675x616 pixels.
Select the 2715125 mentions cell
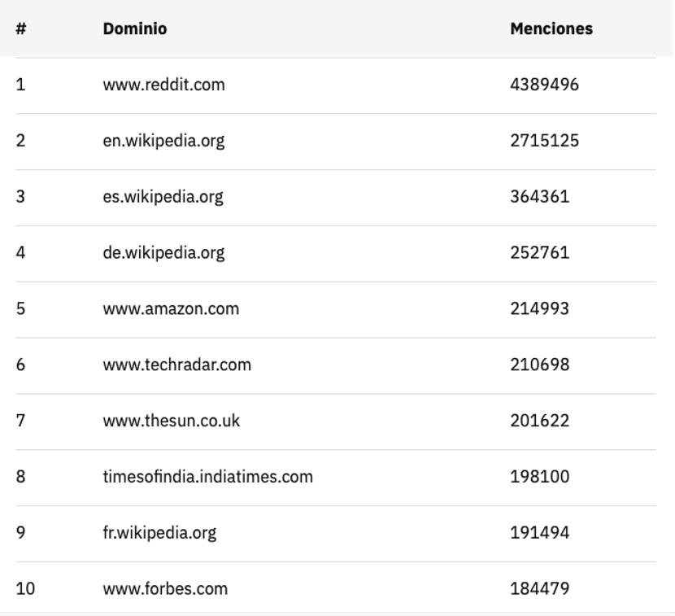pos(544,141)
